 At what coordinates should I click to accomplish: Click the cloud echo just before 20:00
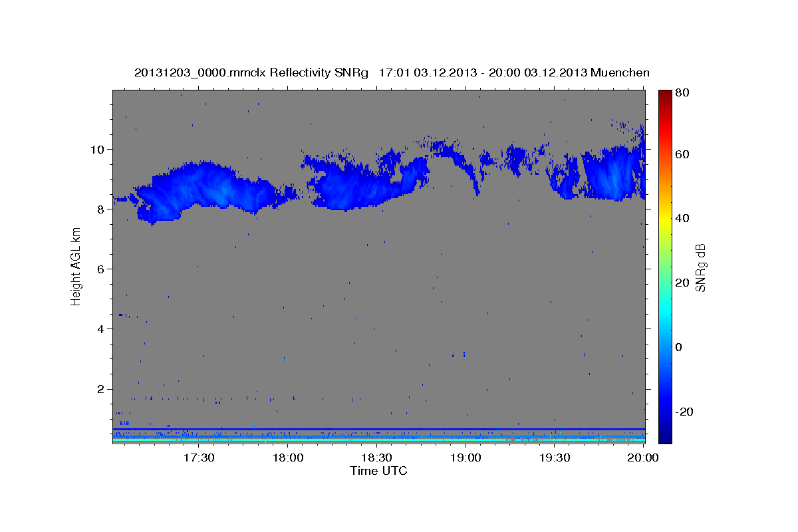[612, 174]
